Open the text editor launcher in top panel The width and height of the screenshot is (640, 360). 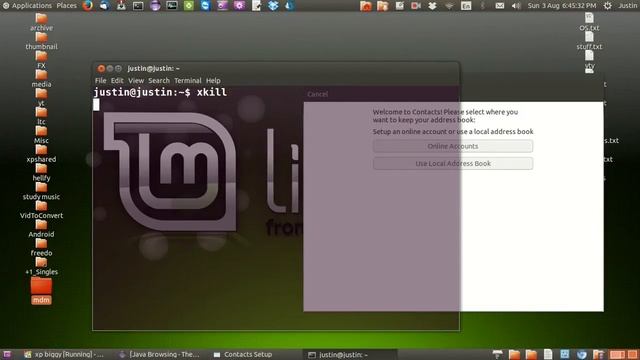256,5
